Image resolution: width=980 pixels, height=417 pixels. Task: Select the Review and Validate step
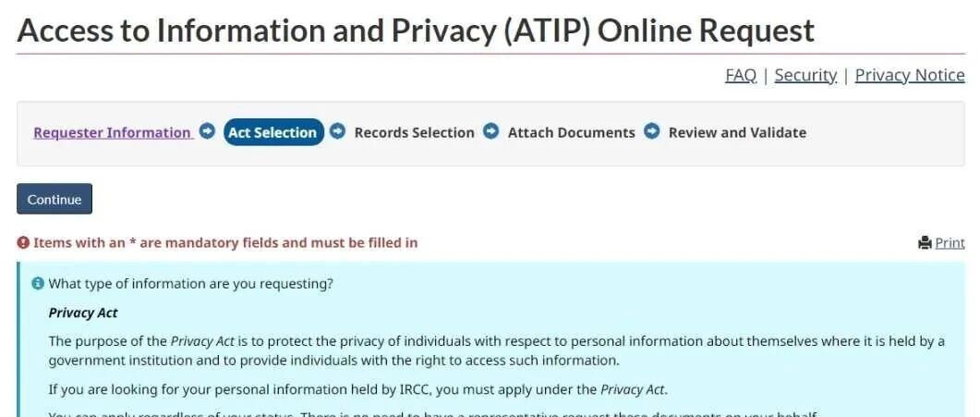(737, 132)
